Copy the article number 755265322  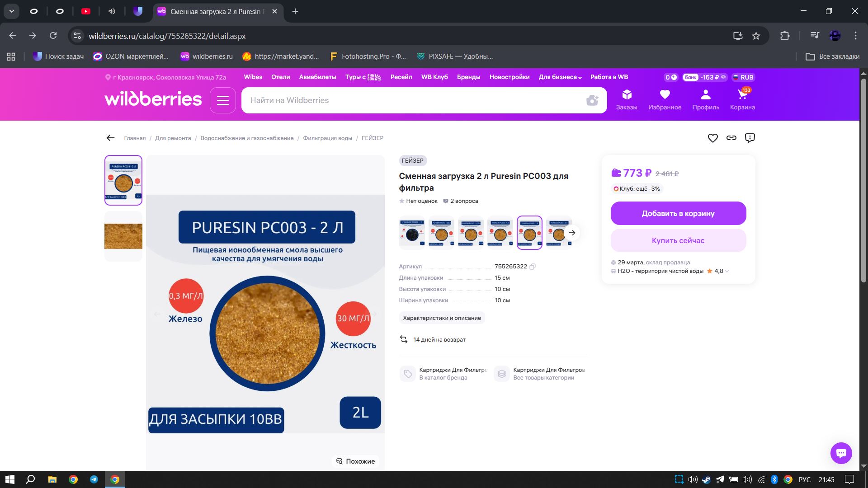coord(533,267)
